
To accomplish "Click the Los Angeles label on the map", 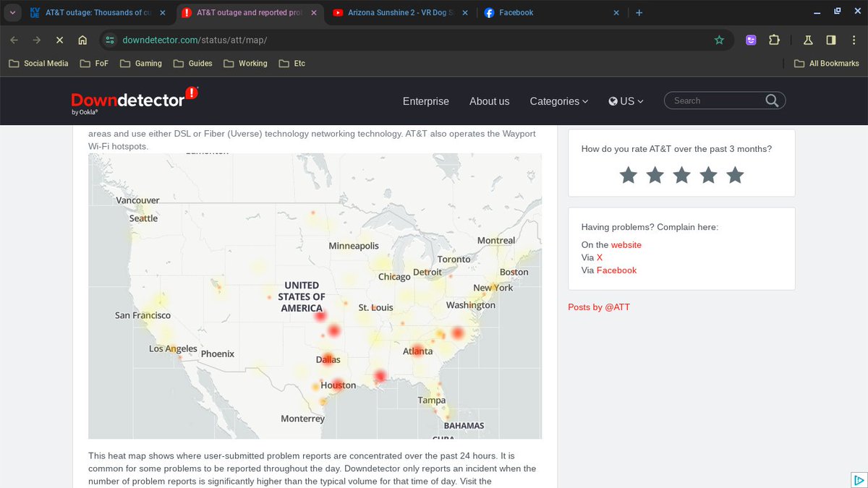I will 173,348.
